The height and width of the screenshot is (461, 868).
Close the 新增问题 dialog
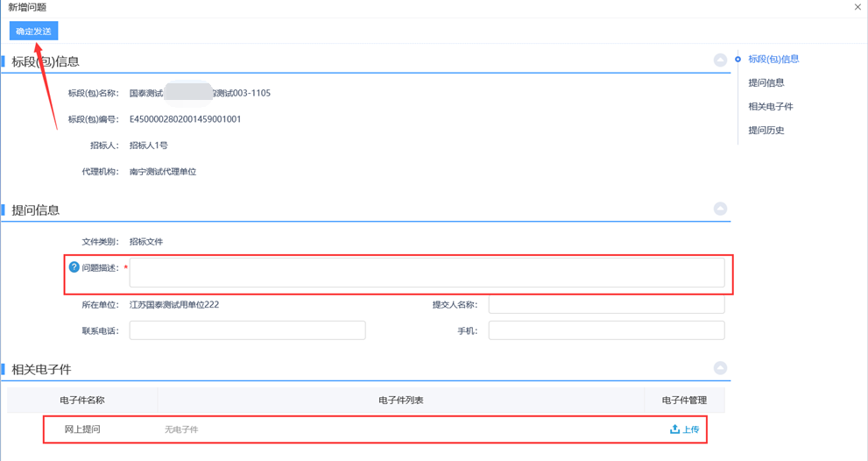[x=857, y=7]
